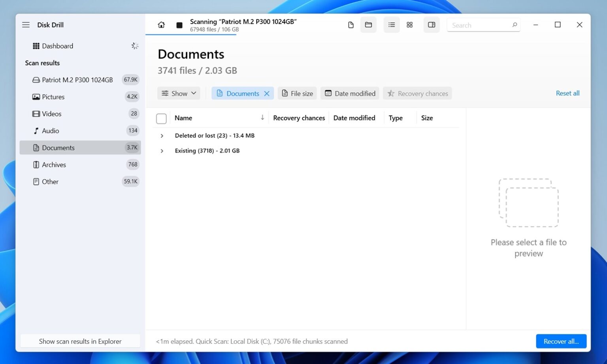The height and width of the screenshot is (364, 607).
Task: Open the hamburger menu
Action: (26, 24)
